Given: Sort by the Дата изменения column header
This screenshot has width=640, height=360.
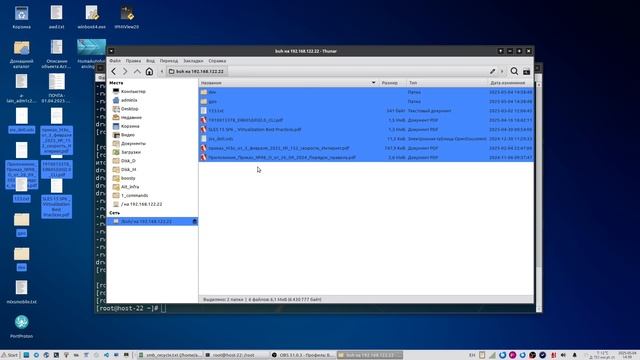Looking at the screenshot, I should tap(510, 83).
